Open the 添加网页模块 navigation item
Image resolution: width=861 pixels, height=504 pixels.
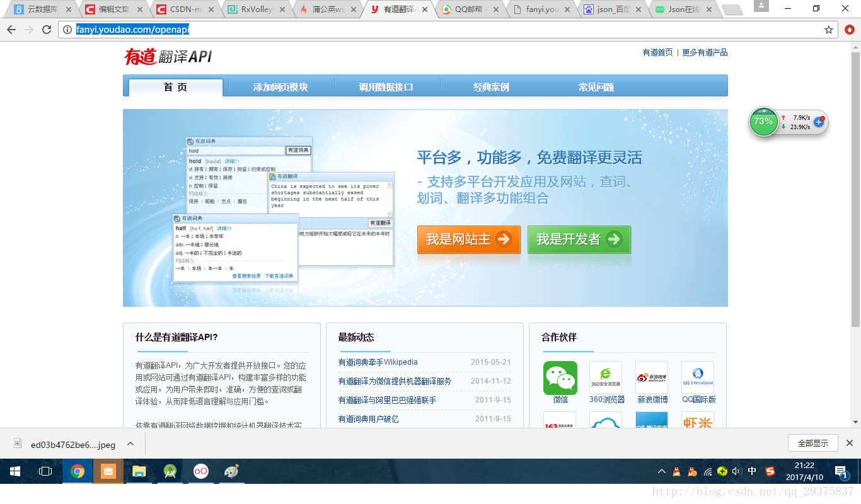click(x=280, y=87)
